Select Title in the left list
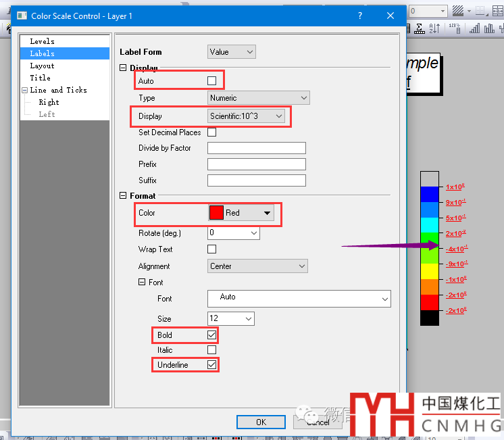This screenshot has height=440, width=504. [40, 78]
